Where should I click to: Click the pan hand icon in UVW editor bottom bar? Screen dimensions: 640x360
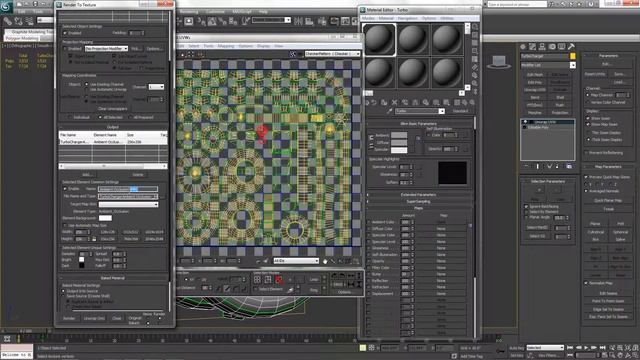tap(325, 261)
